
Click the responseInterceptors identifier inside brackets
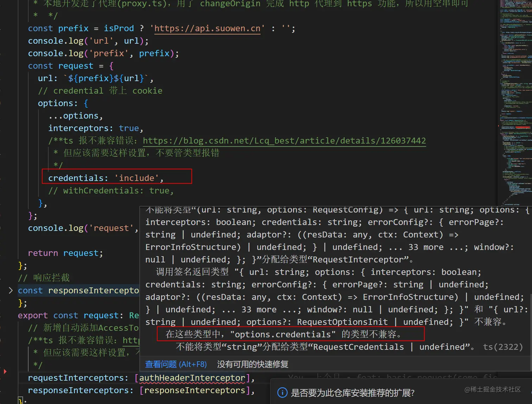(x=195, y=390)
